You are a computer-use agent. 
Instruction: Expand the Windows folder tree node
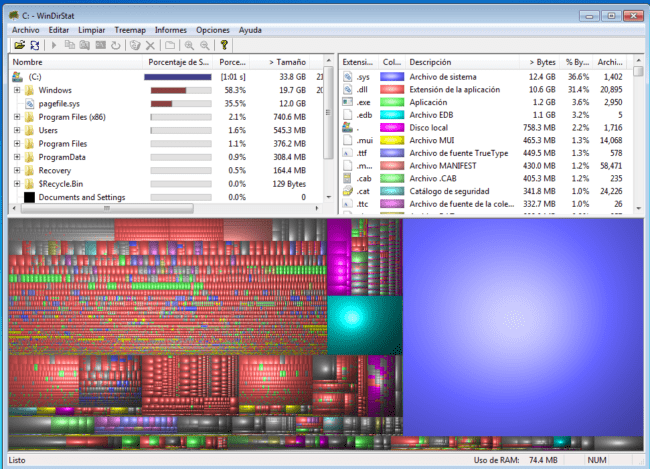coord(17,90)
